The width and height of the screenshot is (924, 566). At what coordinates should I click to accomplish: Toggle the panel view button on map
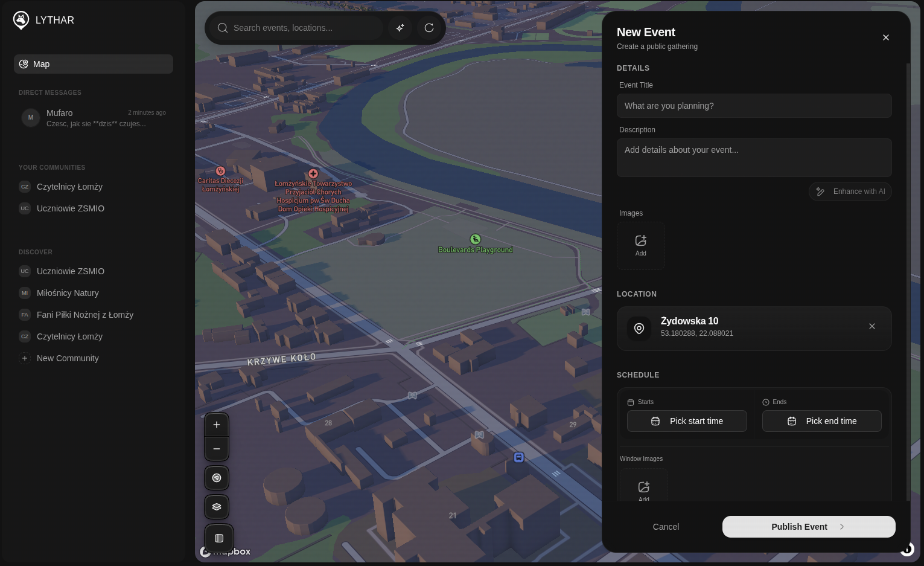point(219,538)
